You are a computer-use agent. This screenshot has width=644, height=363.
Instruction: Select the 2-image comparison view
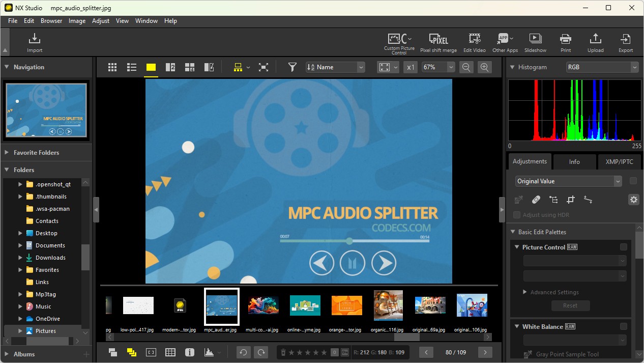[x=170, y=67]
